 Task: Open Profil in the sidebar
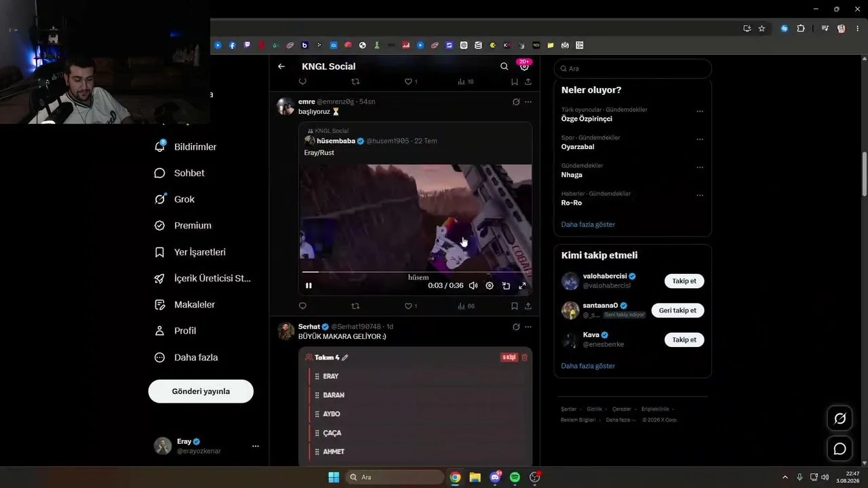[175, 331]
